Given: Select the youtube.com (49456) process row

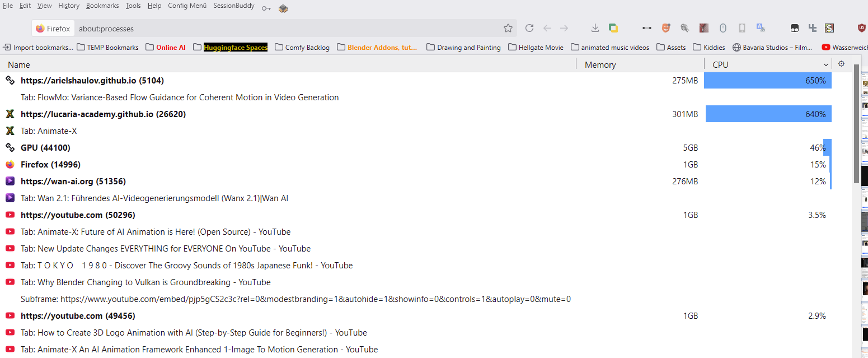Looking at the screenshot, I should pos(417,316).
